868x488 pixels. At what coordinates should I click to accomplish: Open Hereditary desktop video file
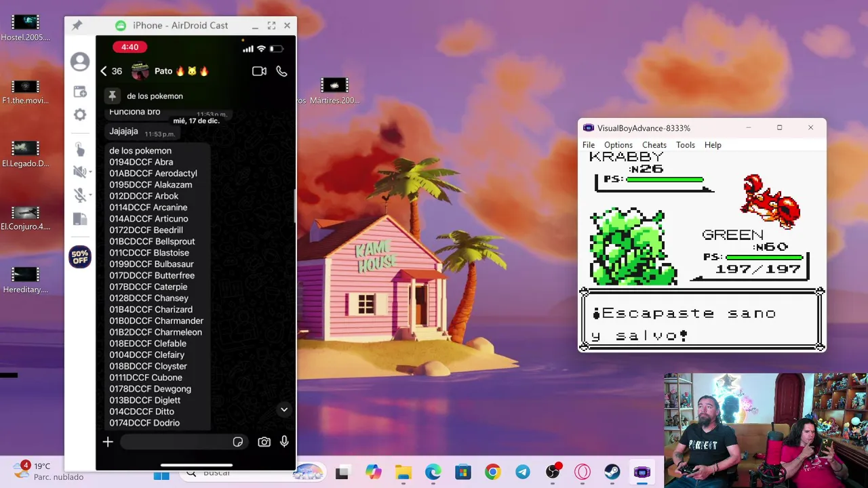click(25, 280)
